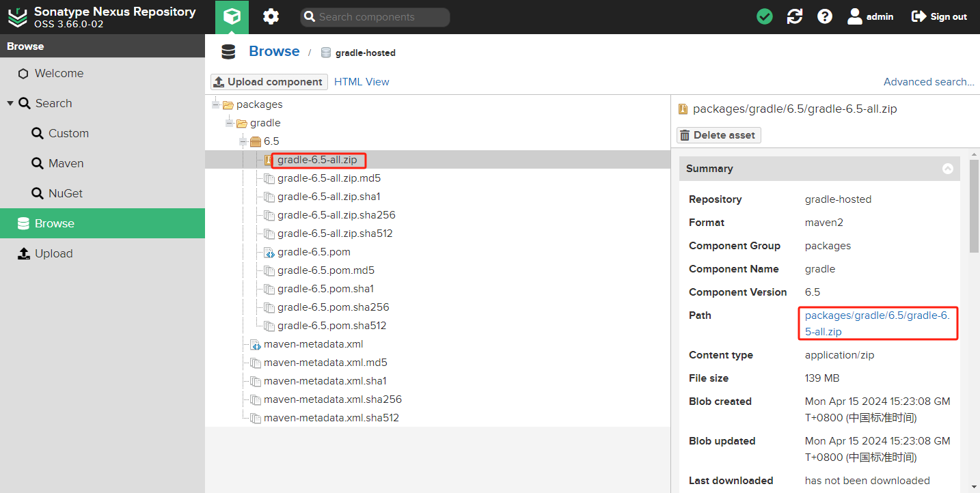
Task: Collapse the Summary panel section
Action: coord(947,169)
